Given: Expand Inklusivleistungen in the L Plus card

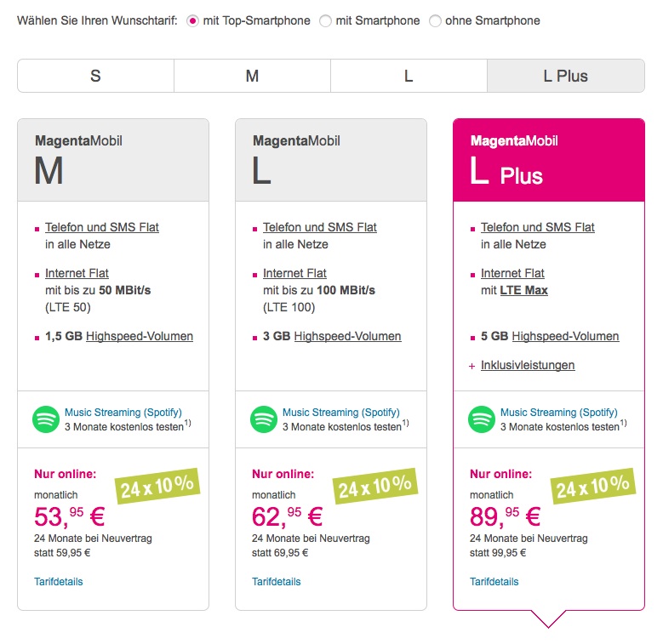Looking at the screenshot, I should point(528,365).
